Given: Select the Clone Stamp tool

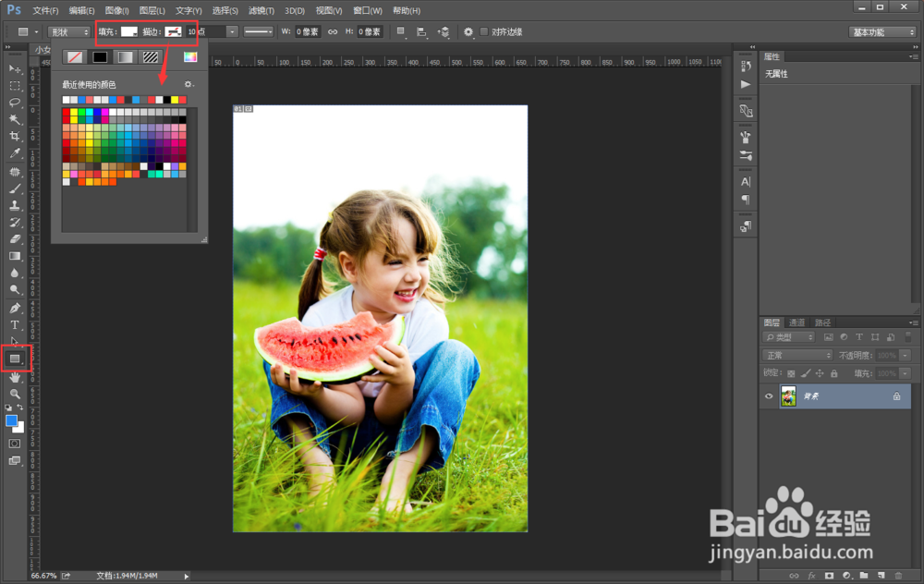Looking at the screenshot, I should 15,206.
